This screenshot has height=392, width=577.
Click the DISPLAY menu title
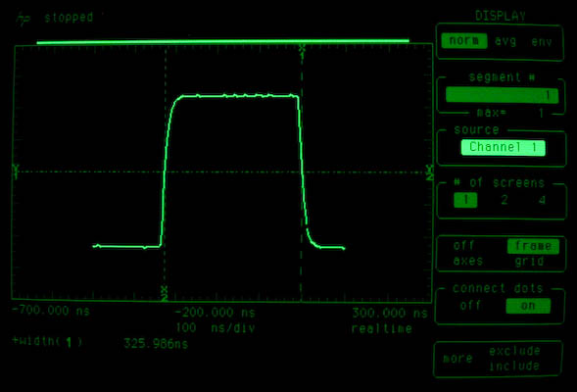(x=501, y=16)
